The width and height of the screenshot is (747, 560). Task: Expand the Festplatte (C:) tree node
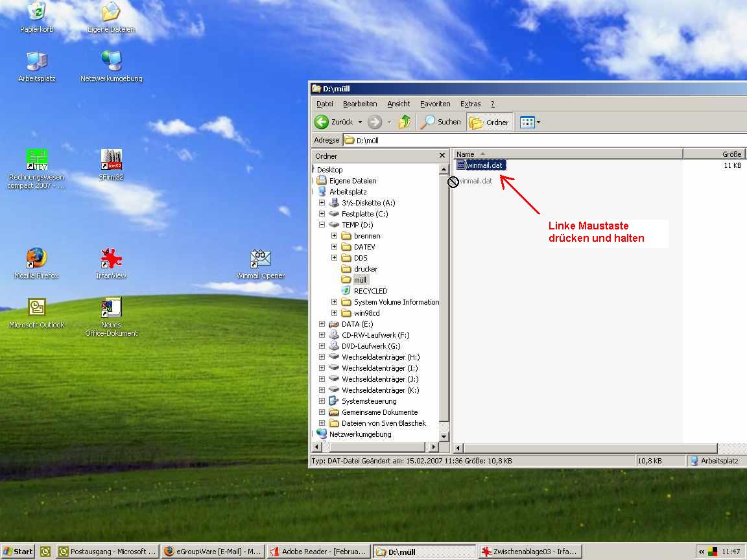[322, 214]
